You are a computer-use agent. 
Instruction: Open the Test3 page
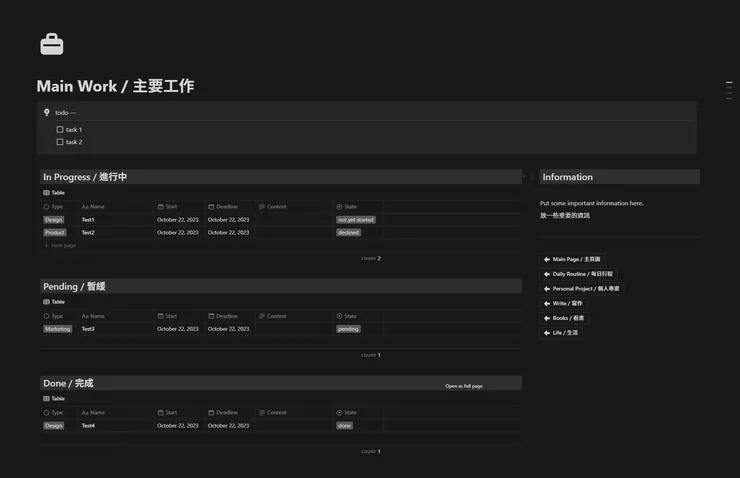click(x=88, y=329)
